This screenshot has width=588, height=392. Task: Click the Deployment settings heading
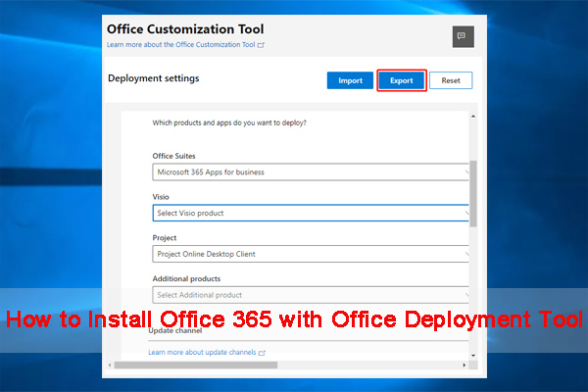(154, 78)
